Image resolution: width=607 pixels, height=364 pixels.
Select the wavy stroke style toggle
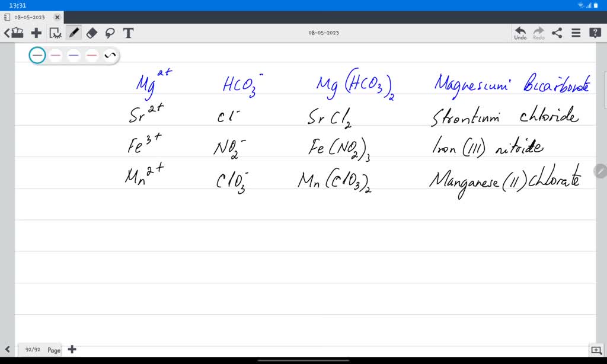click(110, 55)
